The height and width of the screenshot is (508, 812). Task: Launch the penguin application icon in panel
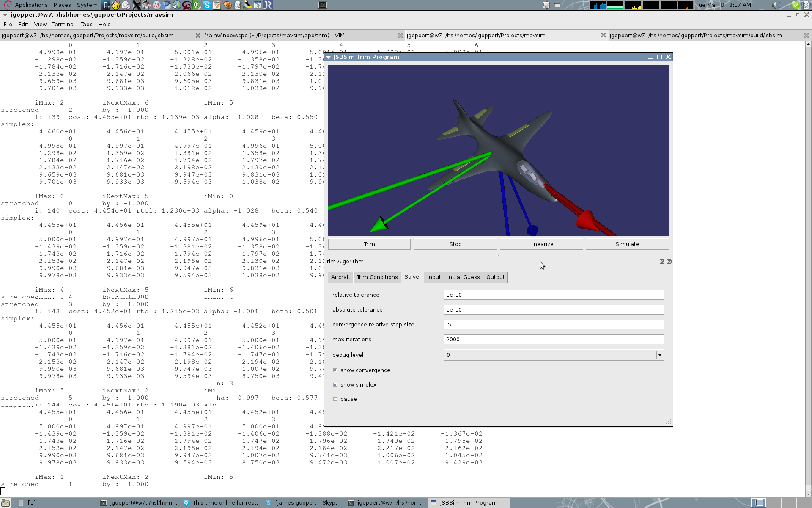point(247,5)
